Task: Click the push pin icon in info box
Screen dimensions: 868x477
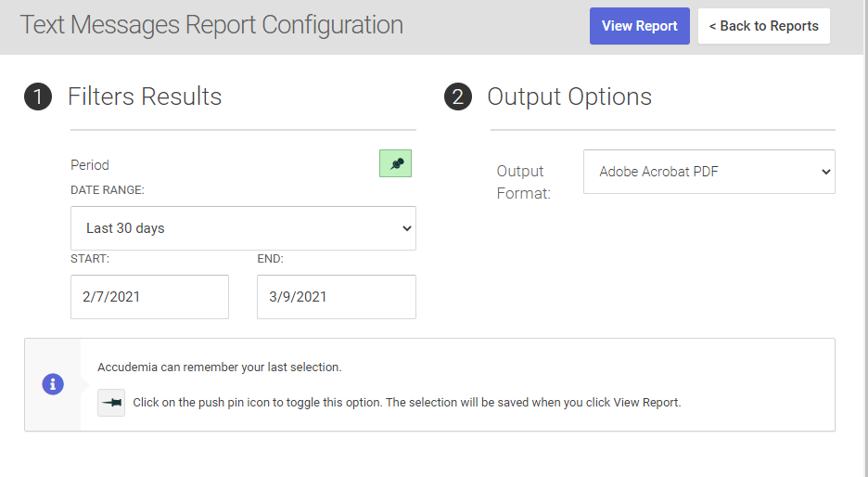Action: click(111, 403)
